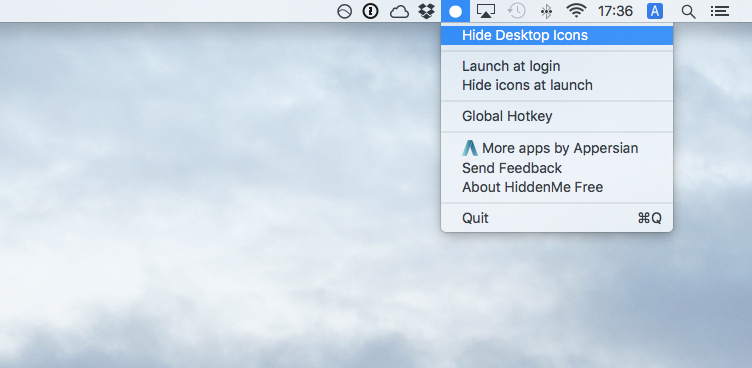Screen dimensions: 752x368
Task: Select Hide Desktop Icons menu item
Action: click(x=557, y=35)
